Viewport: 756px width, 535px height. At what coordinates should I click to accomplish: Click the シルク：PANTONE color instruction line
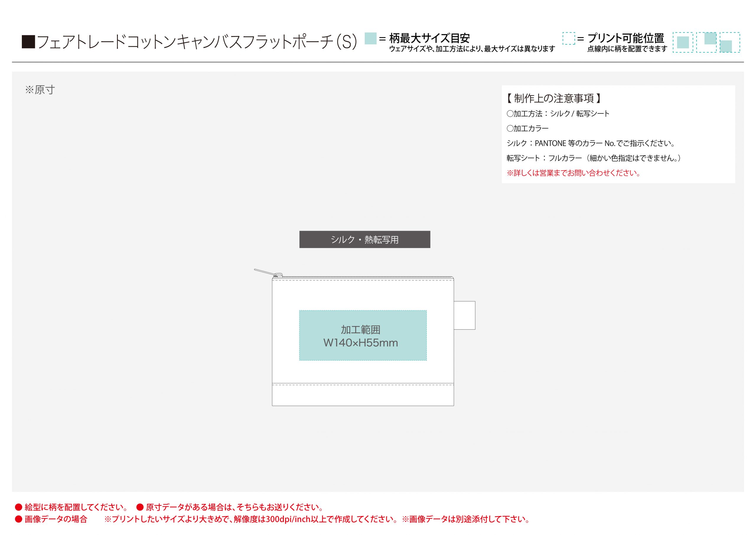(591, 143)
